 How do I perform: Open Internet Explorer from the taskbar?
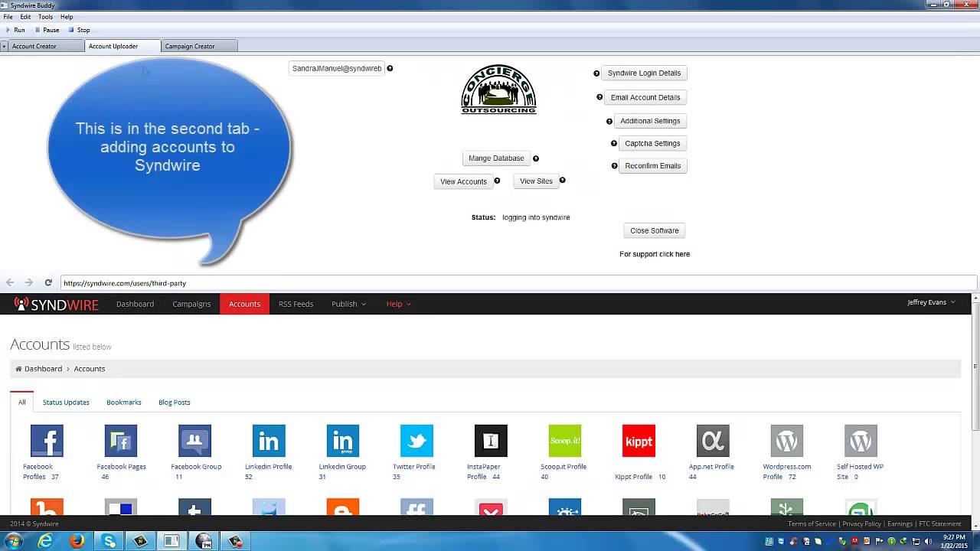click(x=46, y=541)
